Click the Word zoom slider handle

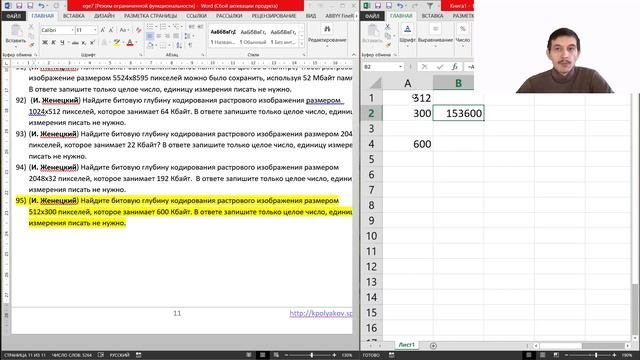312,355
